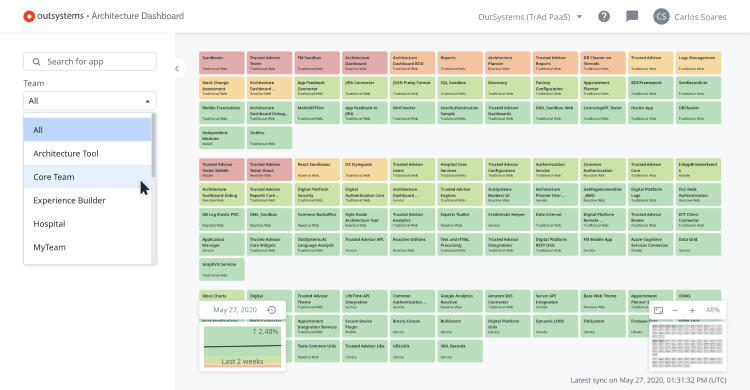Open the Common Backoffice tile
Image resolution: width=750 pixels, height=390 pixels.
pos(317,220)
